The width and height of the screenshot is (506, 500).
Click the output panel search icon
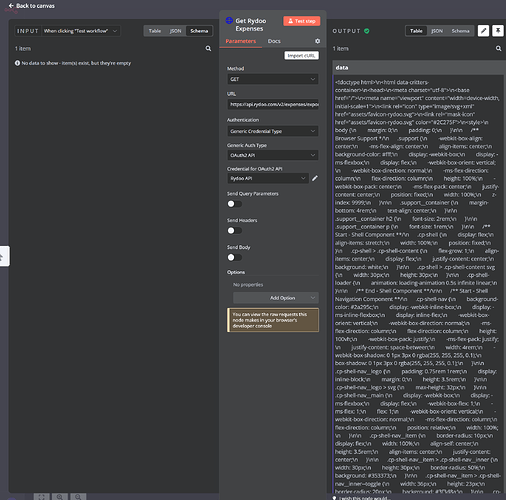[498, 49]
